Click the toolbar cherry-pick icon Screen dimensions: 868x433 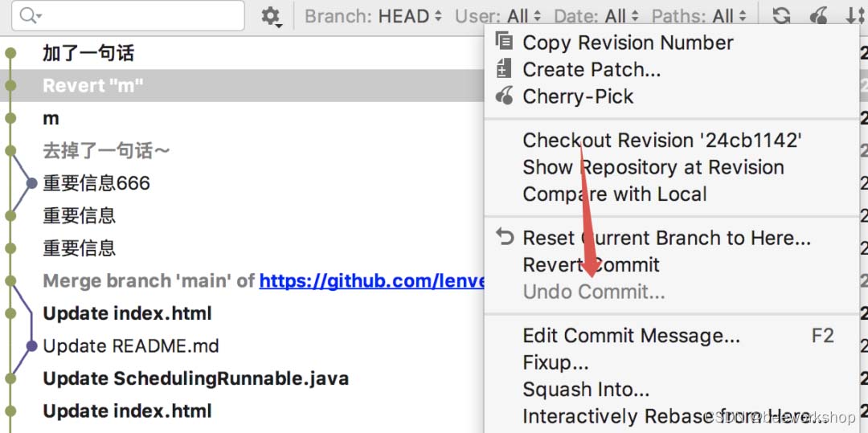pyautogui.click(x=818, y=15)
